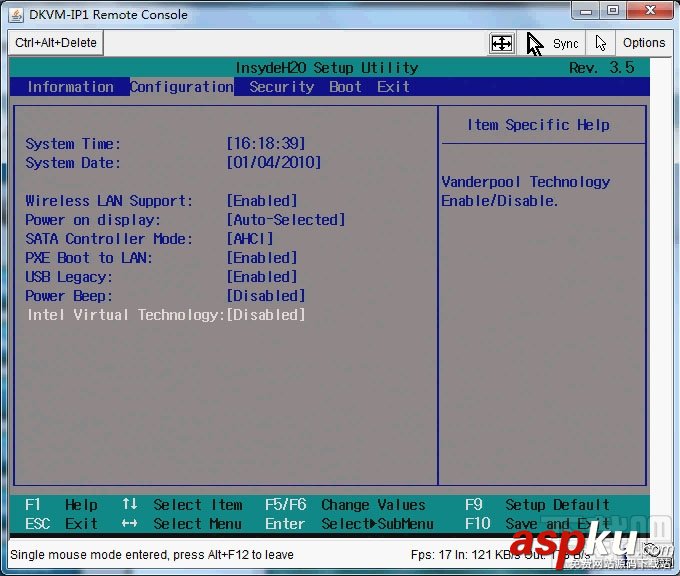Click the ESC Exit hint
This screenshot has height=576, width=680.
[x=61, y=524]
